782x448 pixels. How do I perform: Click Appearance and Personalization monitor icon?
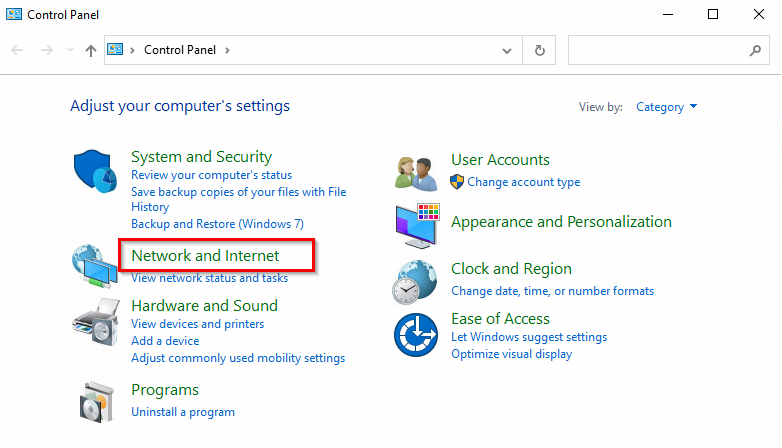417,225
